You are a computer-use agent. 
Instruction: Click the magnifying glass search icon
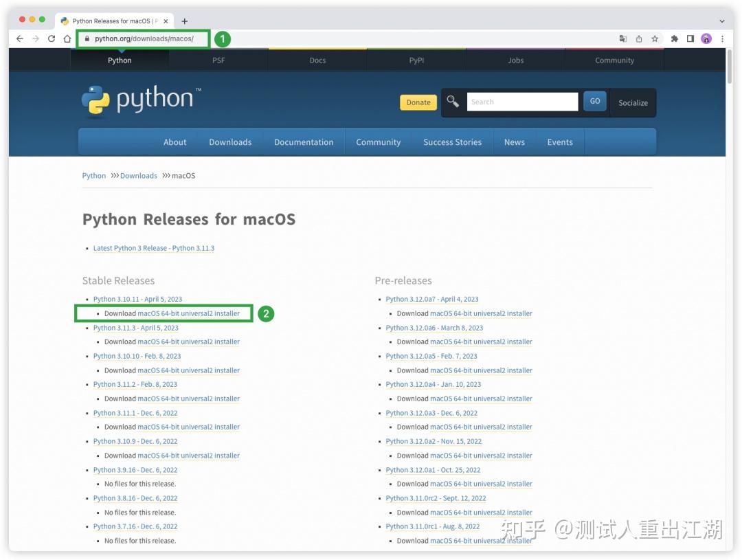click(x=453, y=101)
